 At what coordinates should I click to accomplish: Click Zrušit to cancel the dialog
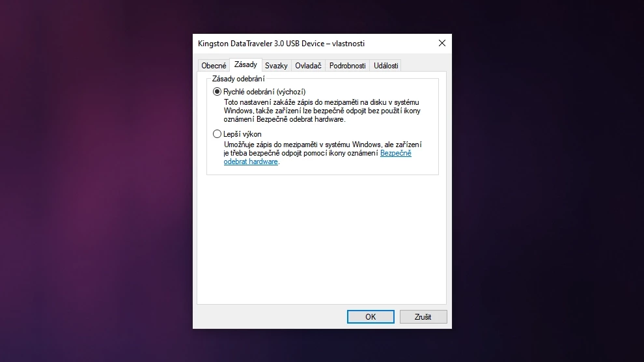[423, 317]
